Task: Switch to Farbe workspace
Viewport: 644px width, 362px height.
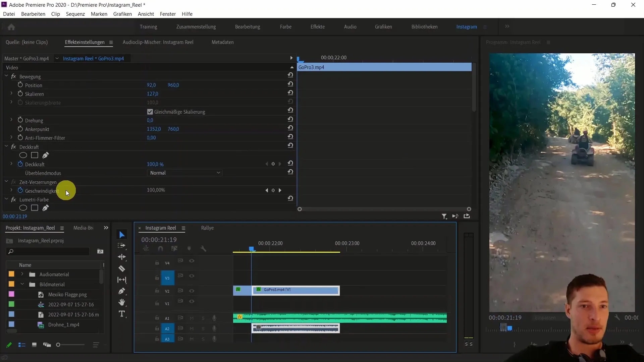Action: tap(285, 27)
